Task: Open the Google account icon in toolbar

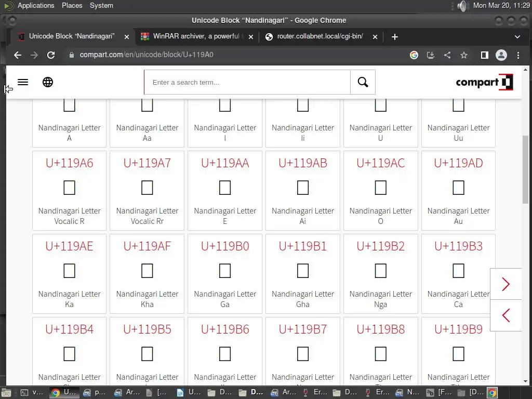Action: tap(414, 55)
